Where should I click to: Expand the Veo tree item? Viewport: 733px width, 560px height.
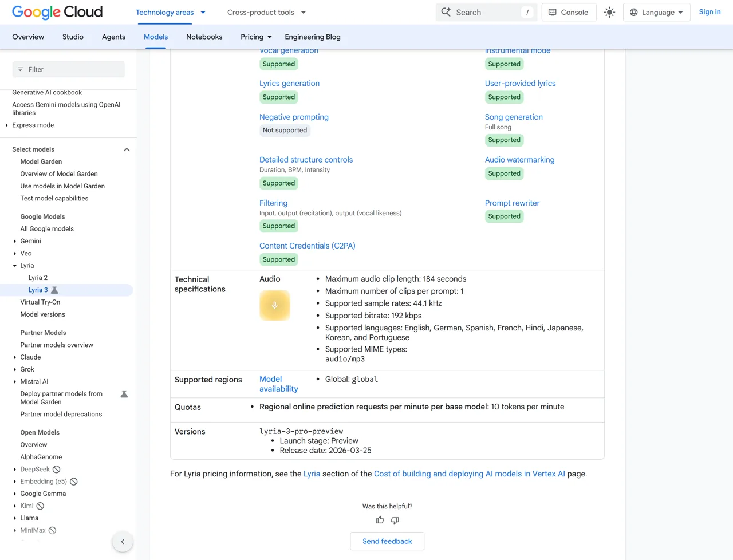click(15, 254)
